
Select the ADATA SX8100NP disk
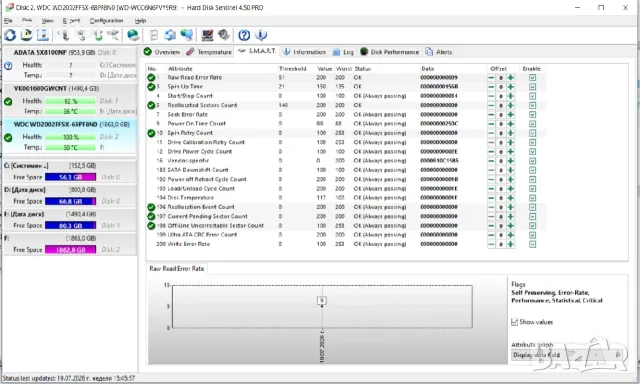click(70, 64)
